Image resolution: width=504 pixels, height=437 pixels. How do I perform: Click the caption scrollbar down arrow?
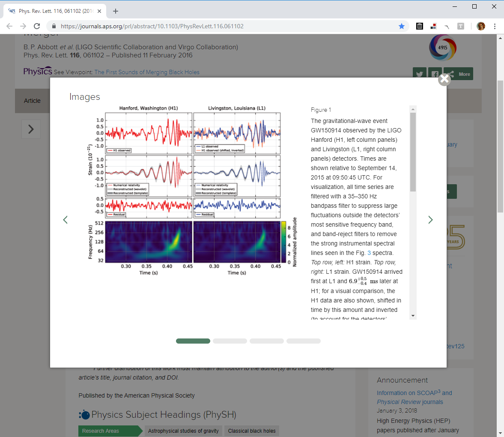tap(413, 316)
